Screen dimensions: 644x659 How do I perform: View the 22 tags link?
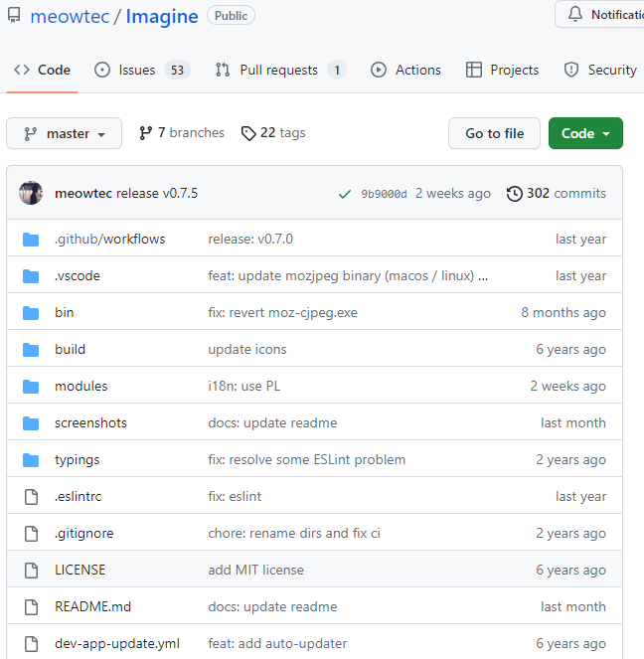click(x=273, y=133)
